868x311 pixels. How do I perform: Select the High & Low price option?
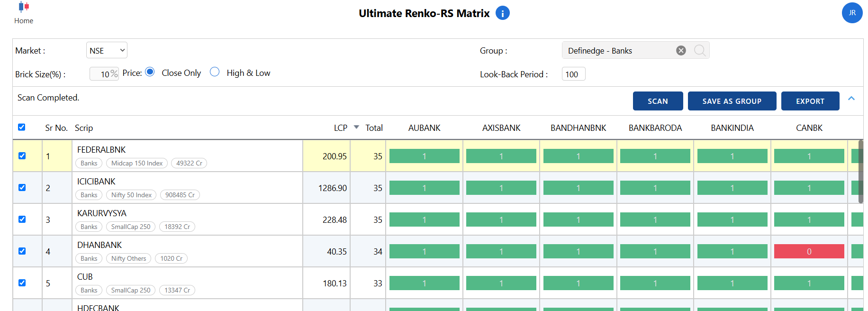(215, 72)
